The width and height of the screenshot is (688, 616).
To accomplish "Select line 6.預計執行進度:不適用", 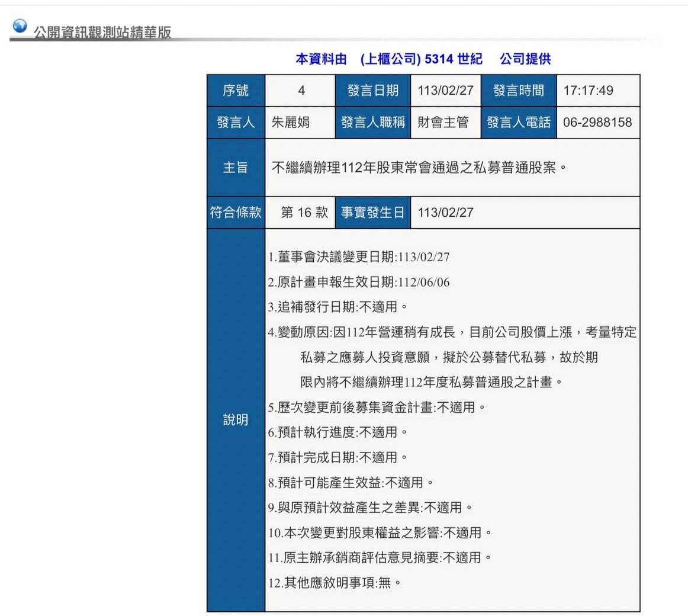I will (x=338, y=432).
